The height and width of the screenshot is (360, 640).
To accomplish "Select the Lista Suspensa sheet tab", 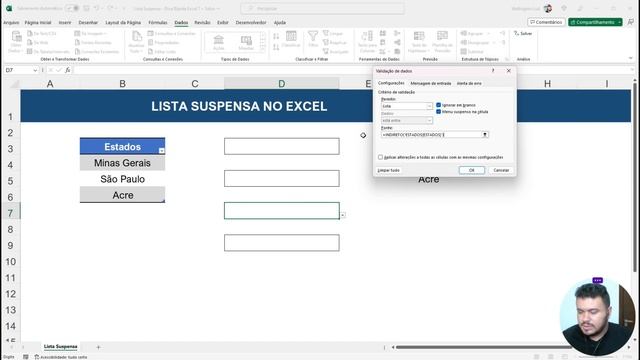I will click(x=60, y=347).
